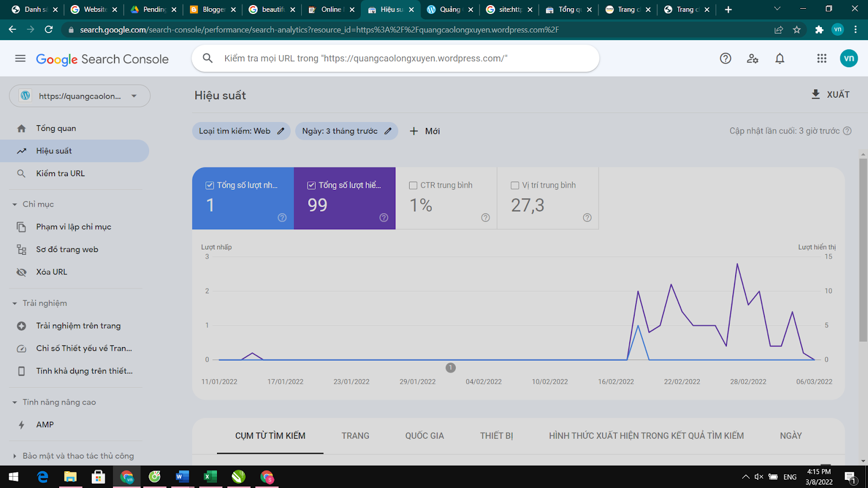Viewport: 868px width, 488px height.
Task: Click the browser address bar URL
Action: click(x=319, y=30)
